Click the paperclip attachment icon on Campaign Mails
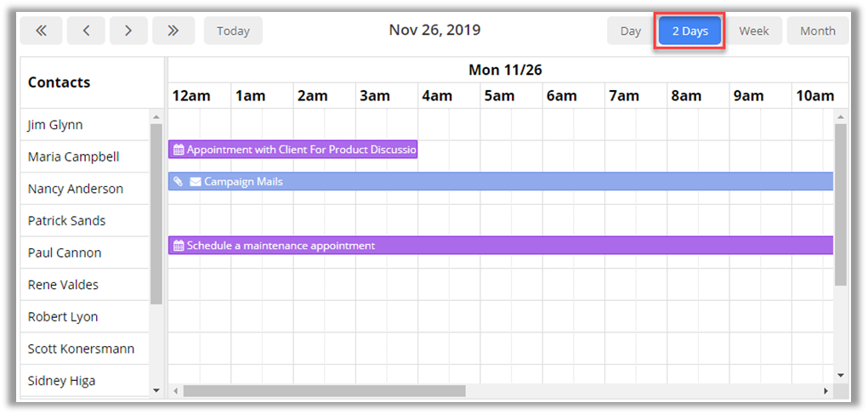The image size is (868, 414). pyautogui.click(x=178, y=181)
